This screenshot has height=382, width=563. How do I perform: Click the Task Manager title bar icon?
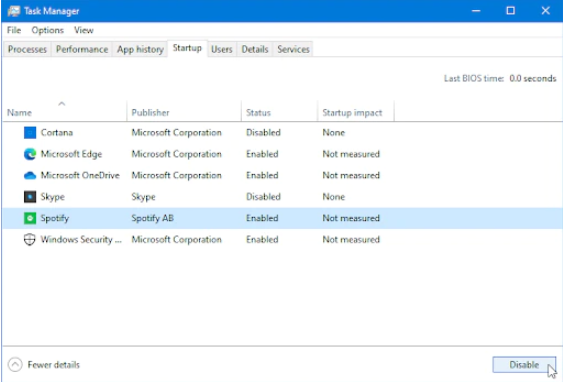click(14, 11)
